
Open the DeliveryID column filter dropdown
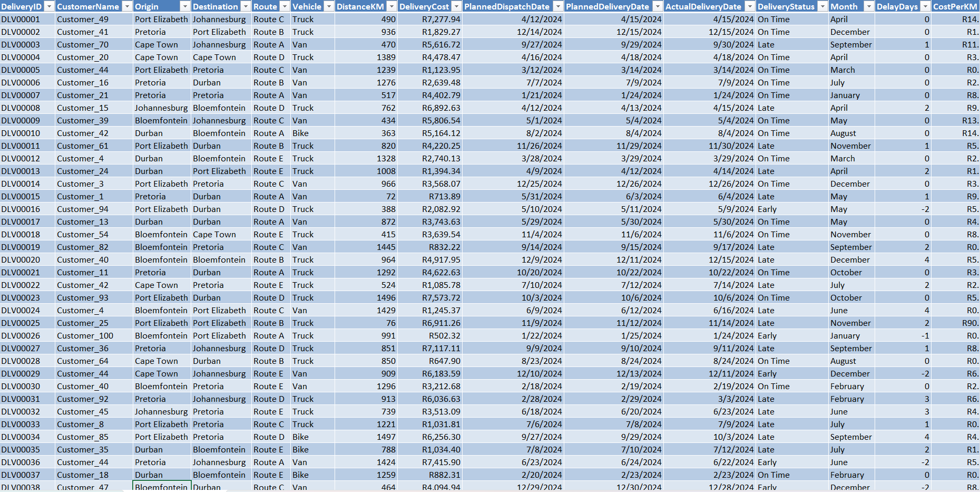(x=49, y=6)
